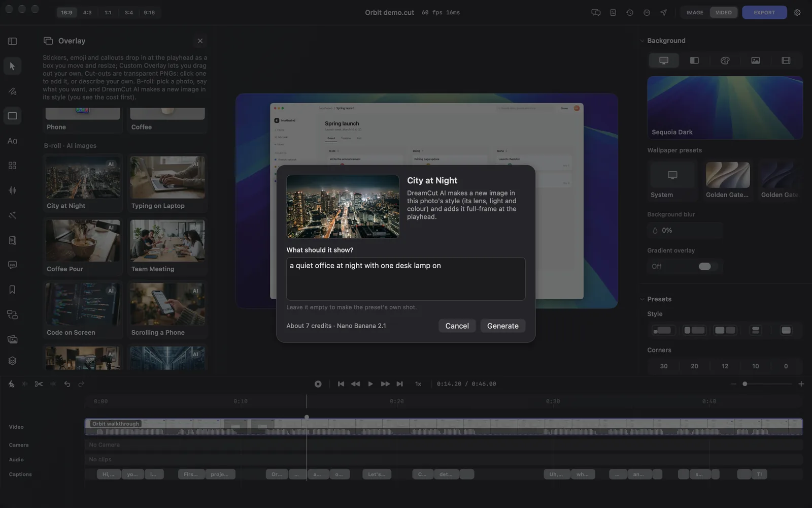
Task: Open the version history clock icon
Action: point(630,13)
